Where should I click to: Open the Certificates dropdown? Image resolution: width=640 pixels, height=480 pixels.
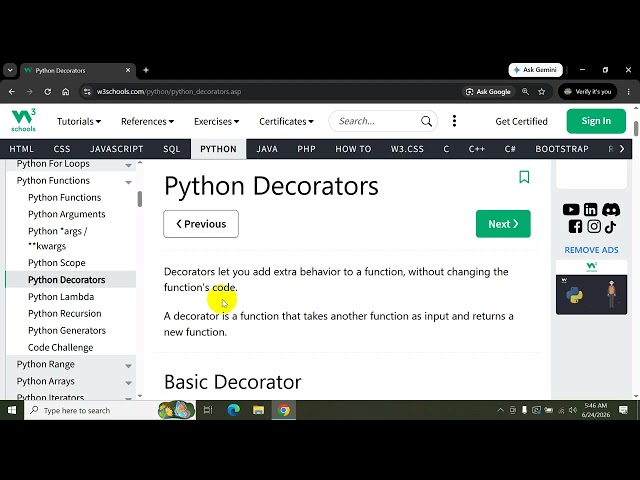coord(287,121)
